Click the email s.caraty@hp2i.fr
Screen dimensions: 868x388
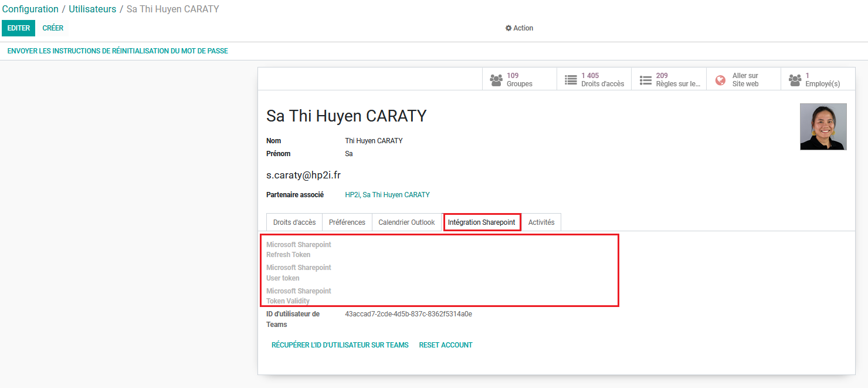coord(303,175)
